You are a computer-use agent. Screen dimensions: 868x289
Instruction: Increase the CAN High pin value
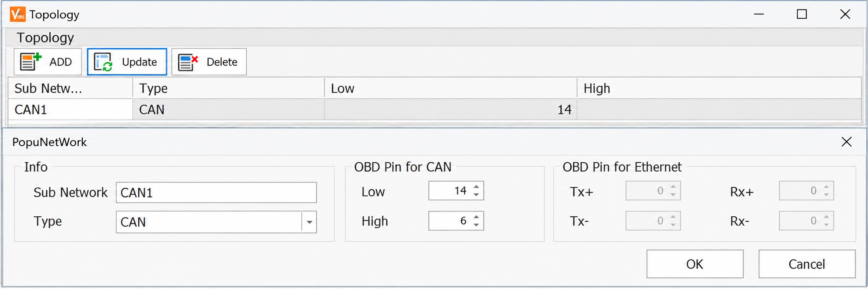pos(476,217)
